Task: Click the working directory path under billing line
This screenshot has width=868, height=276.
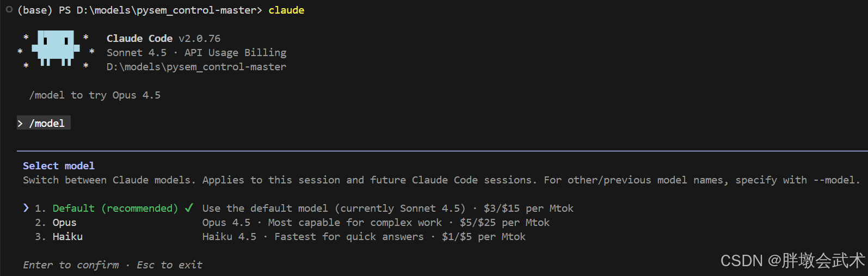Action: [196, 67]
